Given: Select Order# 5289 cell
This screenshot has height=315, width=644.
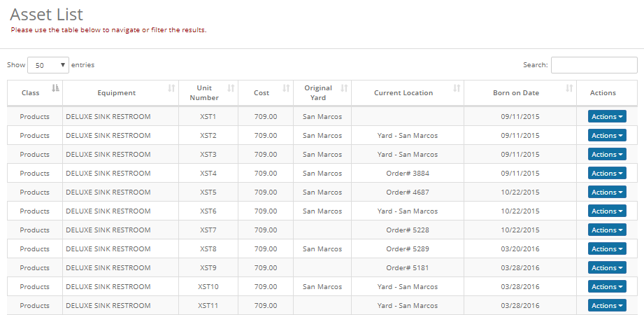Looking at the screenshot, I should tap(408, 248).
